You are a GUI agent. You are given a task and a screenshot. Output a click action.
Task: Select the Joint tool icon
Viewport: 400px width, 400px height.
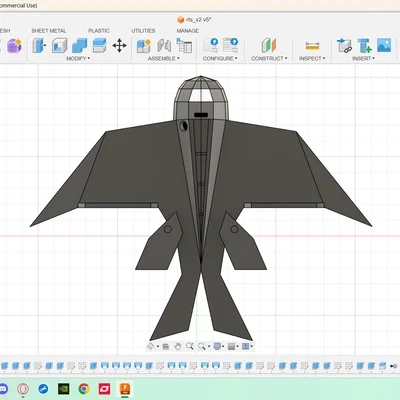(x=164, y=46)
